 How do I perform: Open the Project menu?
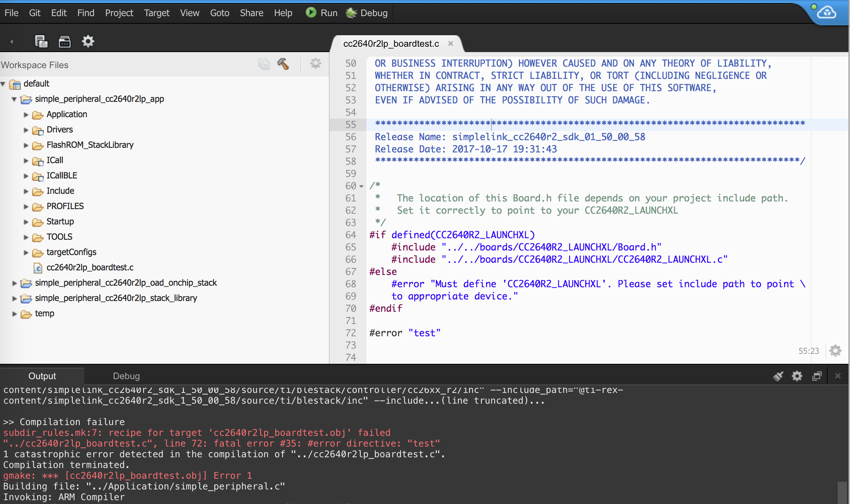click(119, 13)
